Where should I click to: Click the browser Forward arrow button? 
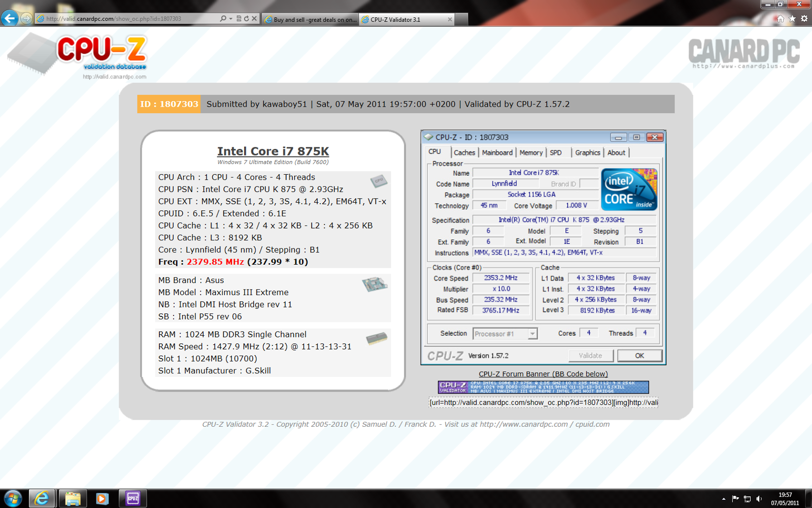(26, 19)
